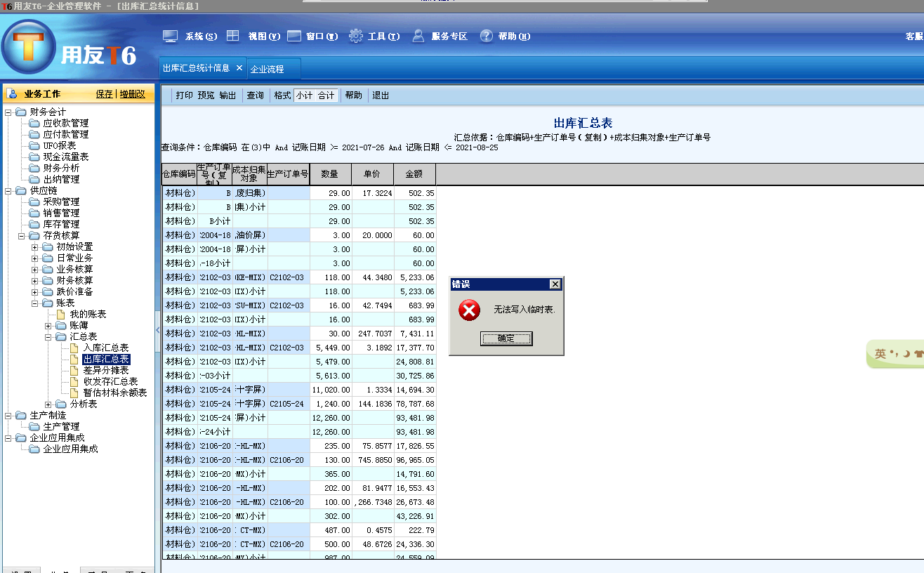Image resolution: width=924 pixels, height=573 pixels.
Task: Click the grid icon of 视图 menu
Action: (232, 36)
